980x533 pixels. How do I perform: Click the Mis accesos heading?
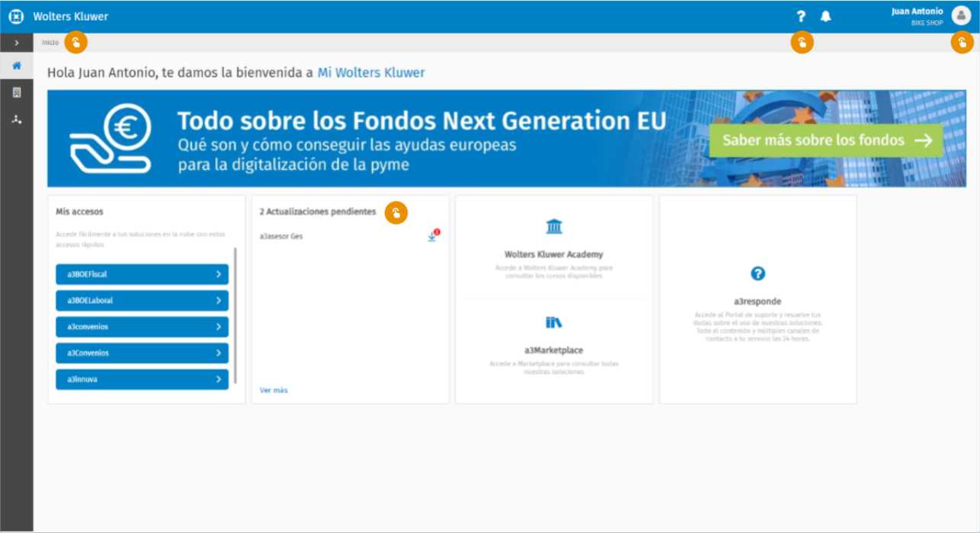[x=80, y=212]
